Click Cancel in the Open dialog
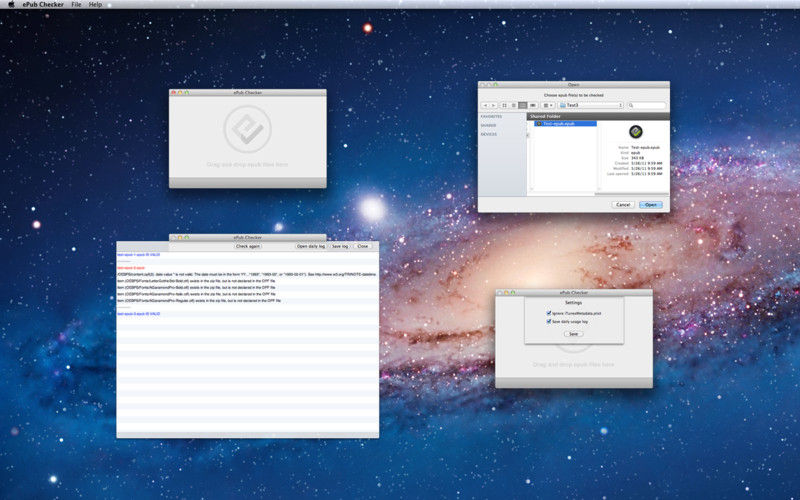Viewport: 800px width, 500px height. [623, 205]
